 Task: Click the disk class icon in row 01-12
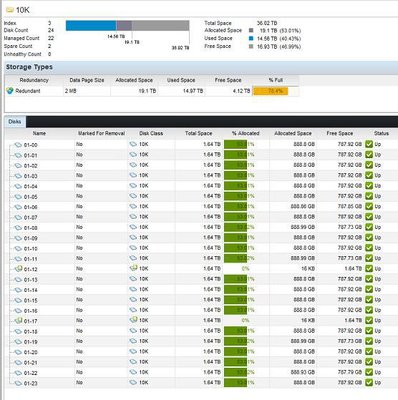133,268
